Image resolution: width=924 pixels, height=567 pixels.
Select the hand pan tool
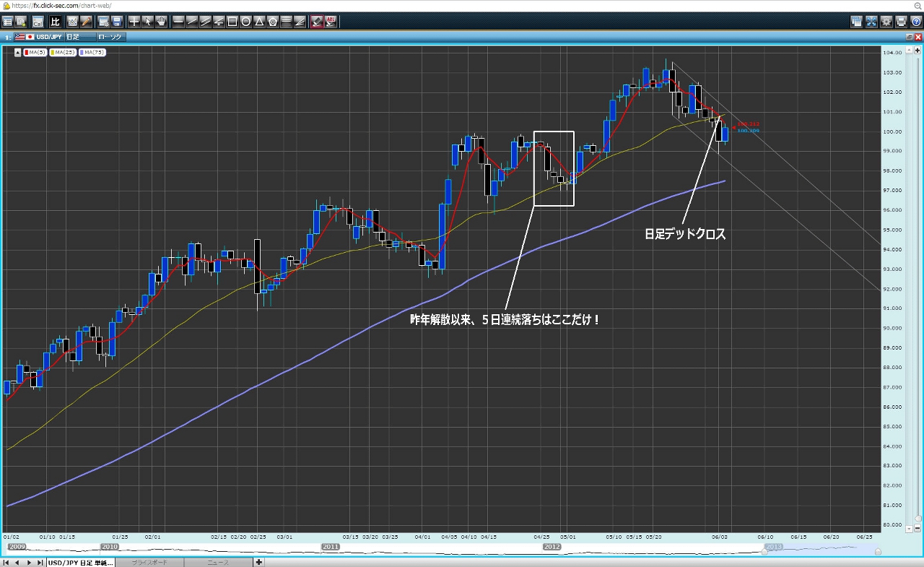click(x=160, y=22)
